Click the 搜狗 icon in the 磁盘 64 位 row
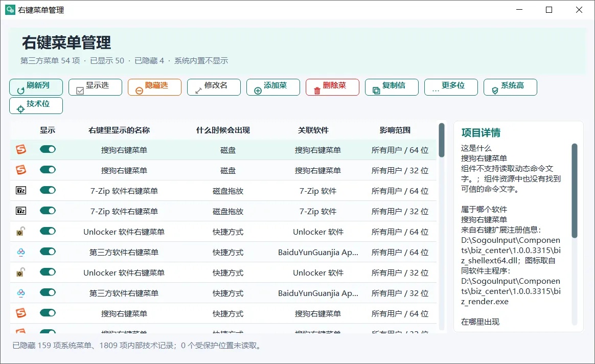This screenshot has width=595, height=364. [21, 149]
